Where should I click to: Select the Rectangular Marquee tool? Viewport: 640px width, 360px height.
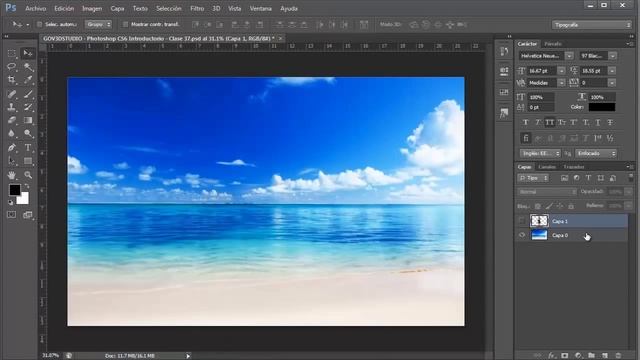pyautogui.click(x=11, y=53)
